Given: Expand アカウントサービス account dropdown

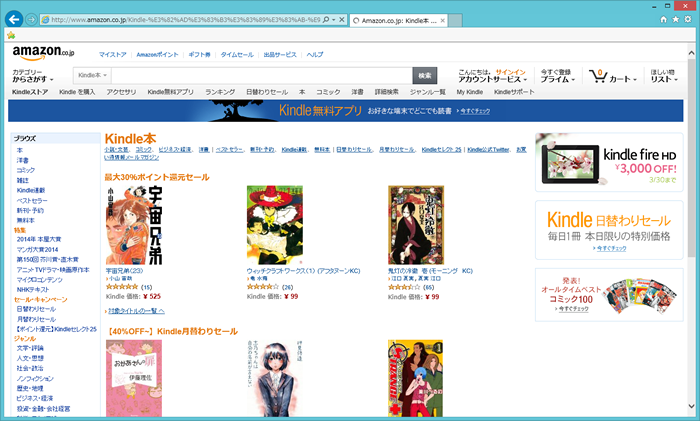Looking at the screenshot, I should pyautogui.click(x=492, y=79).
